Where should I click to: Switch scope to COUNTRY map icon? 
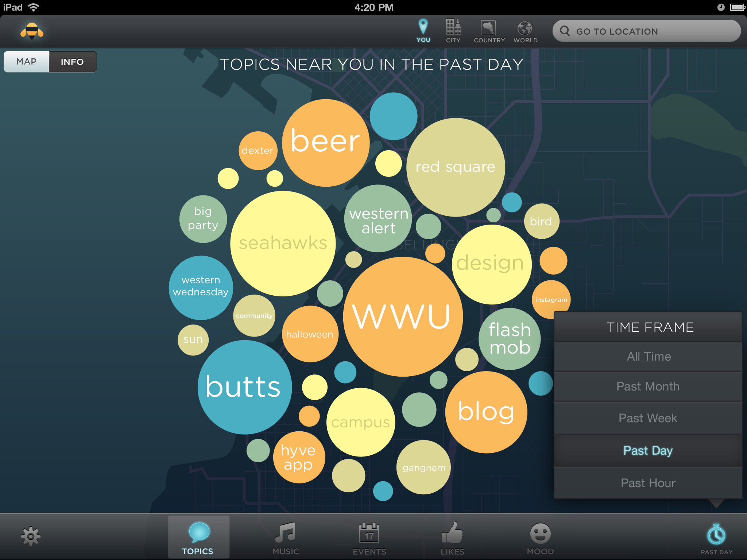point(488,28)
